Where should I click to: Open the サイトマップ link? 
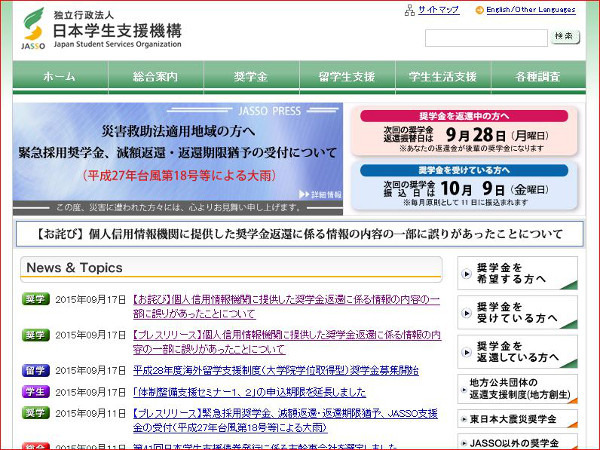[x=439, y=10]
